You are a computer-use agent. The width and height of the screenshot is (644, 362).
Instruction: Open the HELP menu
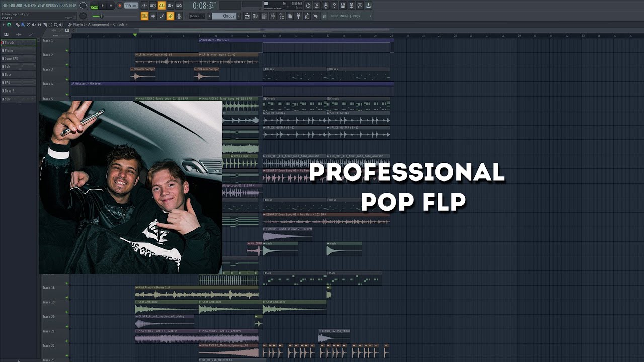tap(73, 5)
